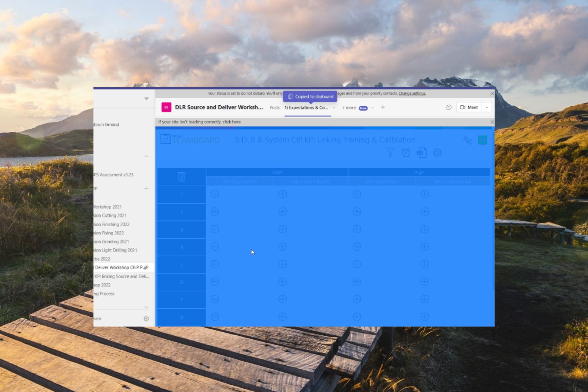Image resolution: width=588 pixels, height=392 pixels.
Task: Open the alarm clock timer icon
Action: 406,153
